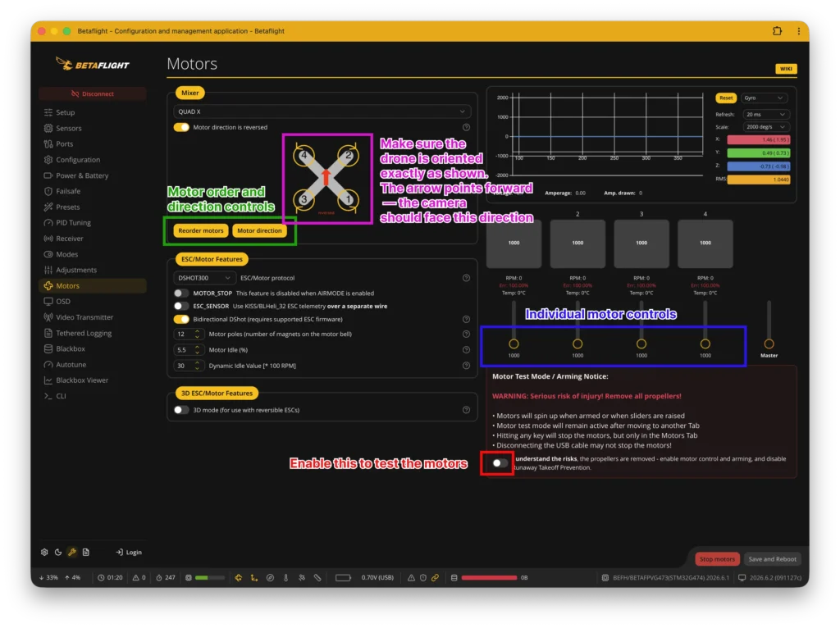Open Blackbox Viewer tab in sidebar

[92, 380]
